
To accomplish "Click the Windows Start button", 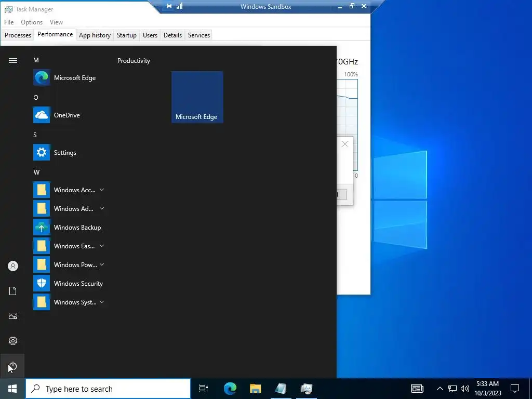I will coord(12,389).
